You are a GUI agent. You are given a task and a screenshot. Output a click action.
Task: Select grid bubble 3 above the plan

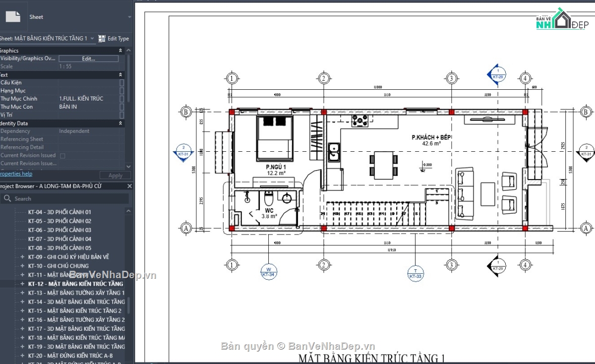click(x=451, y=78)
